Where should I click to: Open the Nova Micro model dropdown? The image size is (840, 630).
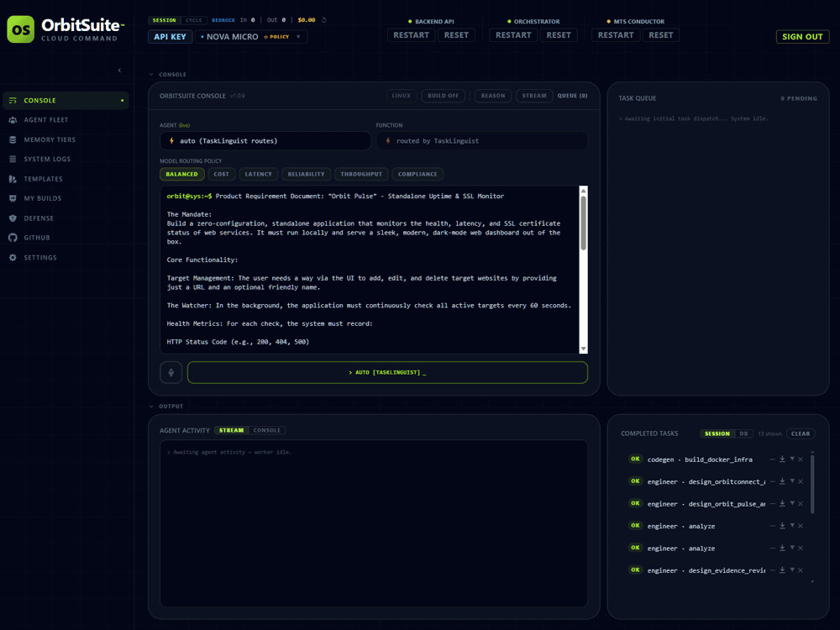point(250,36)
